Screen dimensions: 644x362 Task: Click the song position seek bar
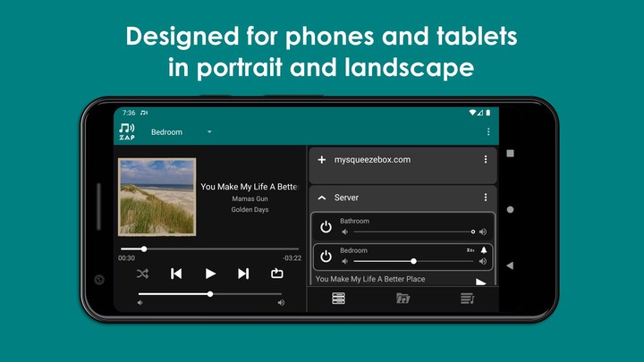210,249
